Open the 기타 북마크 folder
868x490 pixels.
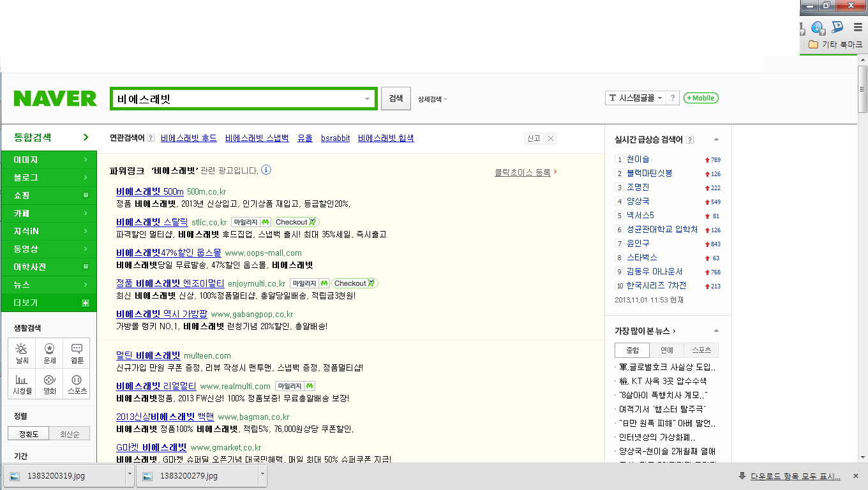835,45
